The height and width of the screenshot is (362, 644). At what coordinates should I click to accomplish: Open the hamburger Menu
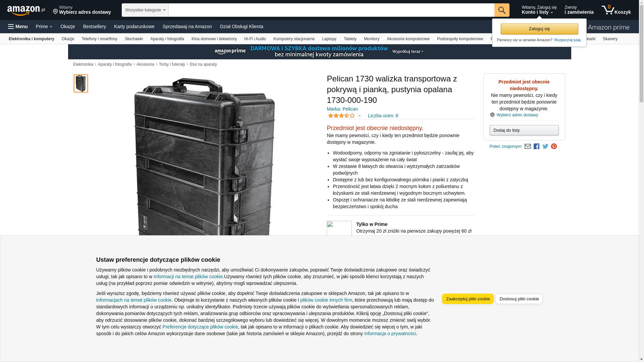coord(18,26)
